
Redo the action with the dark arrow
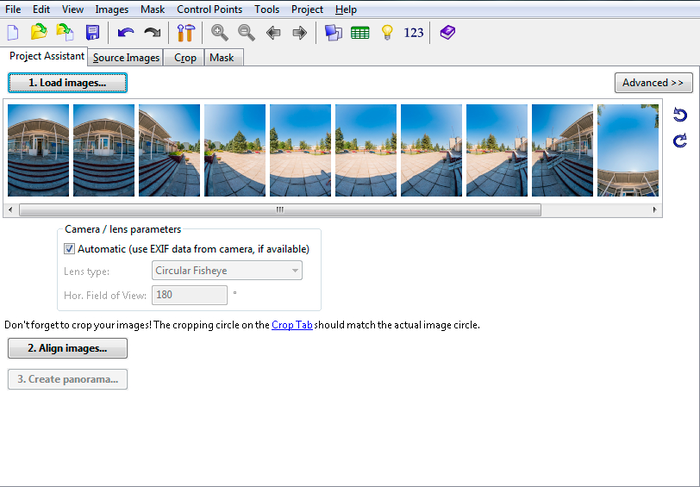click(153, 33)
